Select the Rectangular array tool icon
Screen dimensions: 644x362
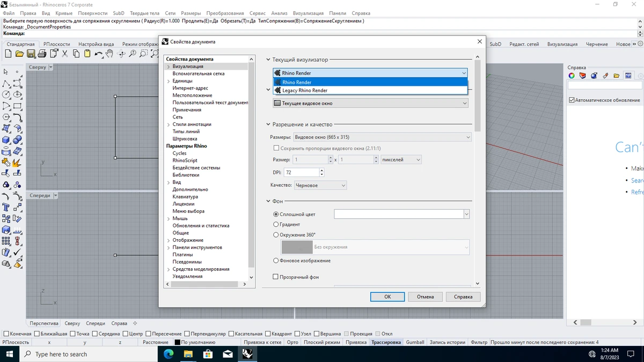click(x=6, y=241)
